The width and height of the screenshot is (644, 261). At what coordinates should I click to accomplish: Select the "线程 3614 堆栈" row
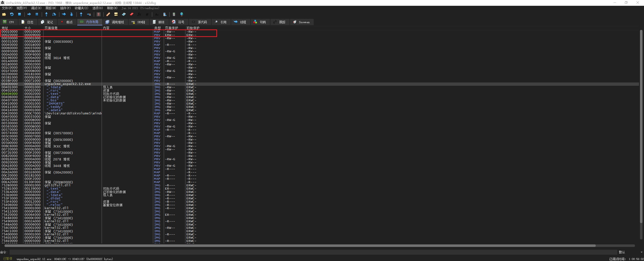pos(320,58)
